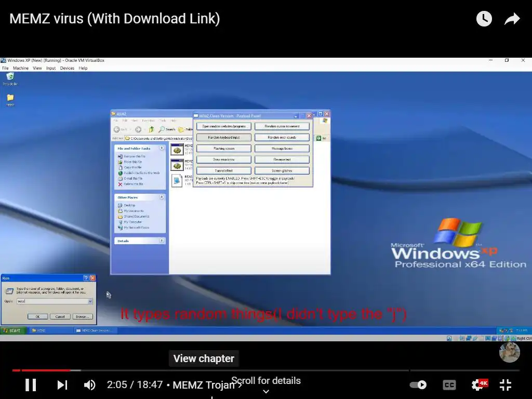Open Desktop in Other Places

pos(126,205)
